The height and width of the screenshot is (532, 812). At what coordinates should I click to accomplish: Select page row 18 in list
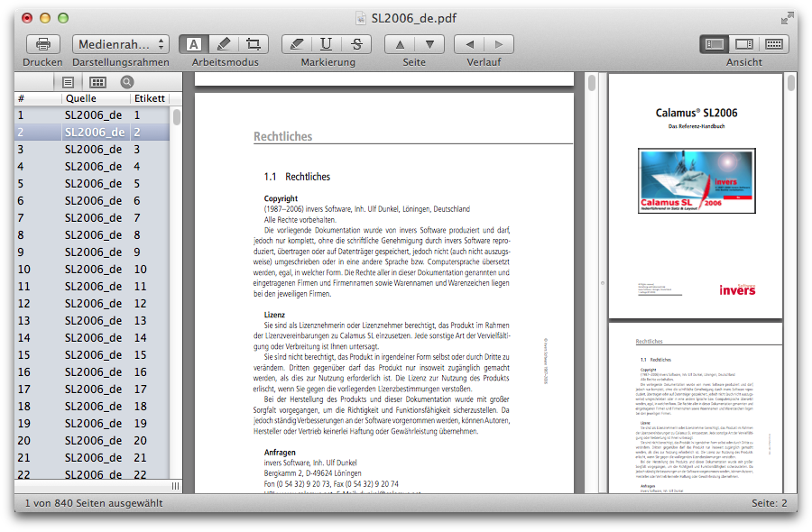(x=92, y=406)
